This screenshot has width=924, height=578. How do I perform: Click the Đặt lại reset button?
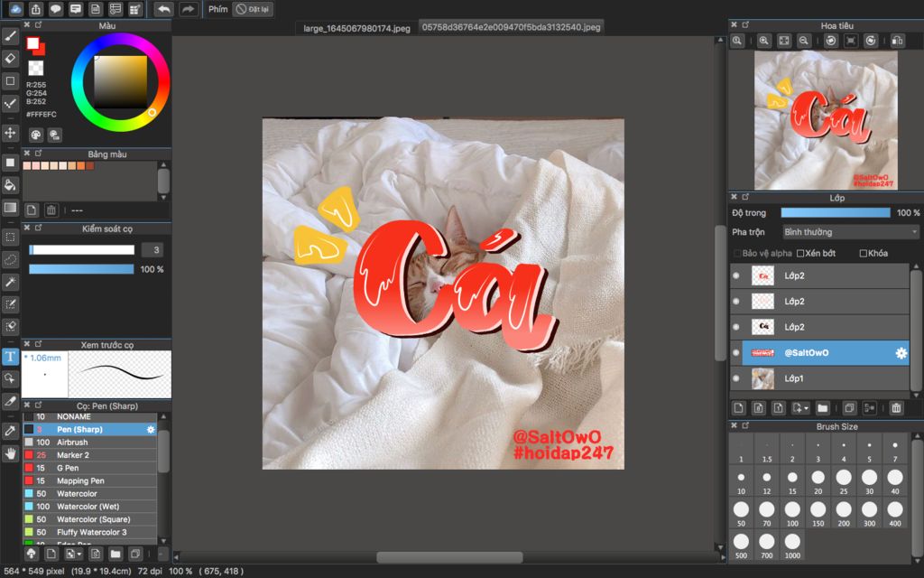point(253,9)
